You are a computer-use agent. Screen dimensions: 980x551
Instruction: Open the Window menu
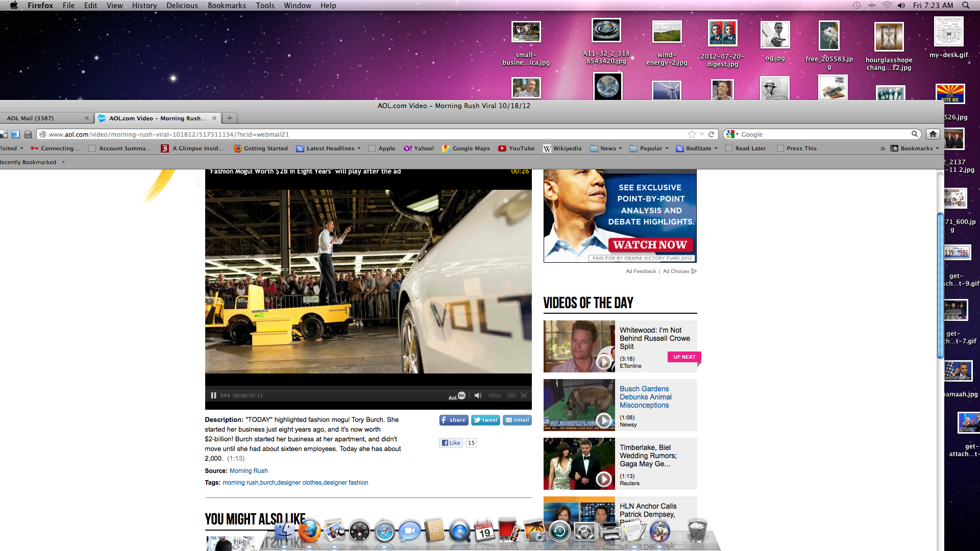297,6
